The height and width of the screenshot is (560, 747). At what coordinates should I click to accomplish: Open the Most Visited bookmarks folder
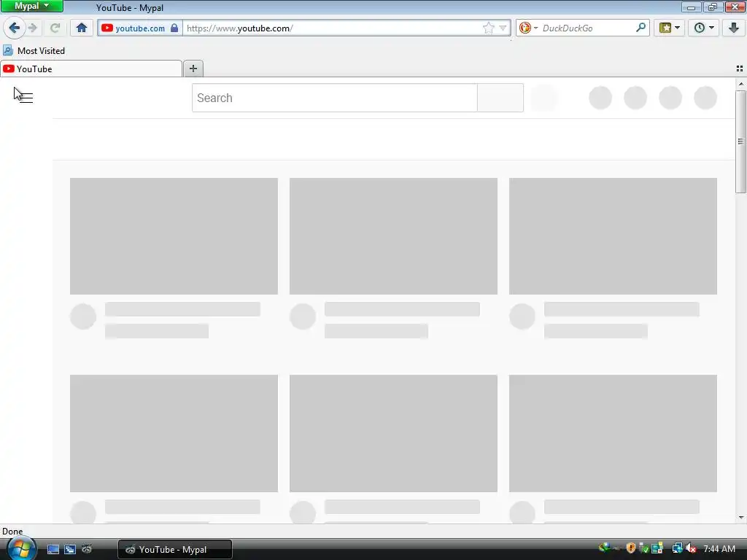[x=34, y=50]
